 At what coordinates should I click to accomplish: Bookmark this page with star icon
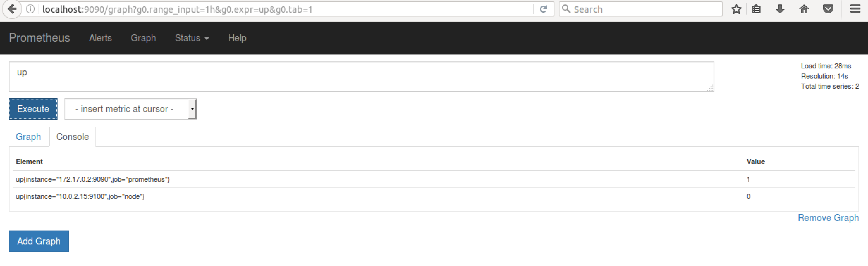point(736,9)
